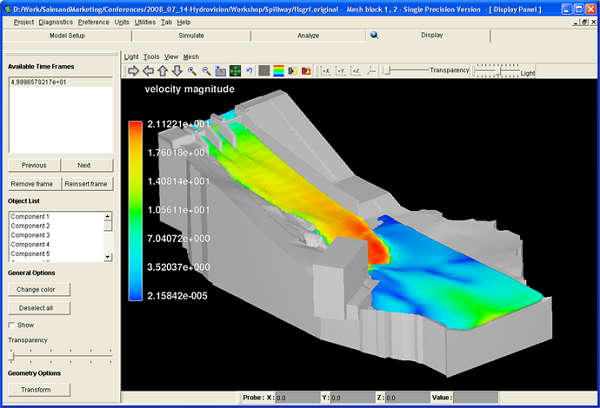600x408 pixels.
Task: Open the Help menu
Action: (184, 22)
